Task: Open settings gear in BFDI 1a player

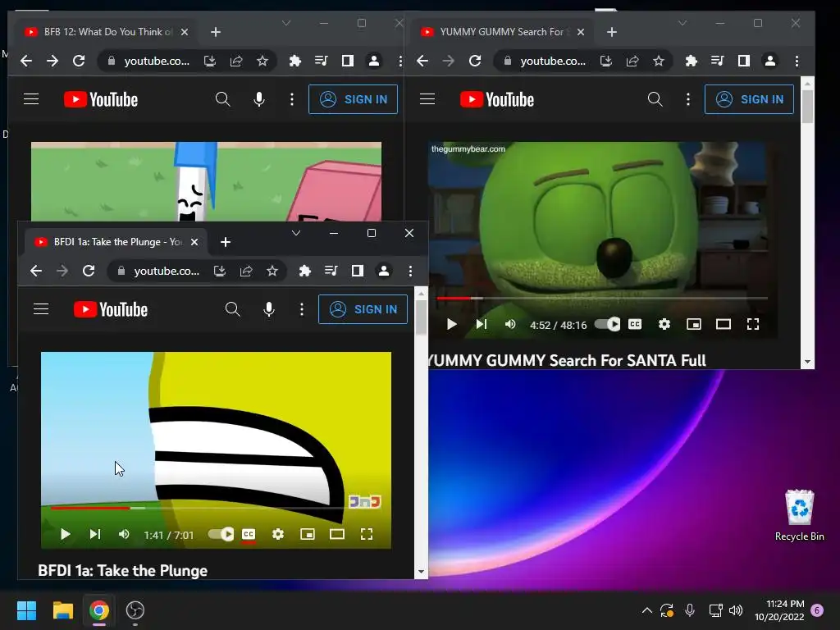Action: (x=278, y=534)
